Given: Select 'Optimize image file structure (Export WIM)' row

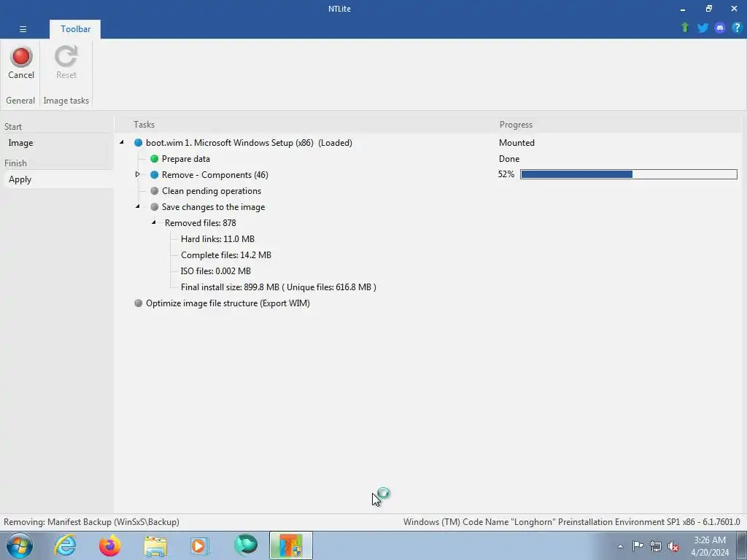Looking at the screenshot, I should point(228,303).
